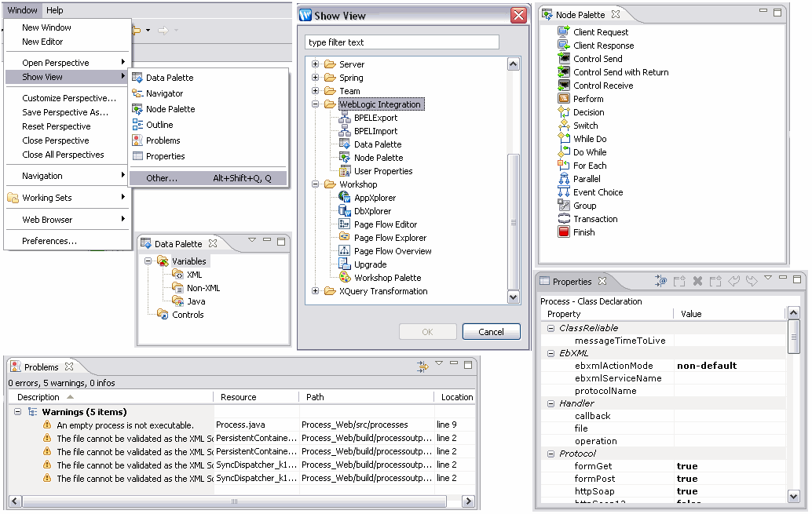This screenshot has width=812, height=514.
Task: Click the type filter text field
Action: [402, 42]
